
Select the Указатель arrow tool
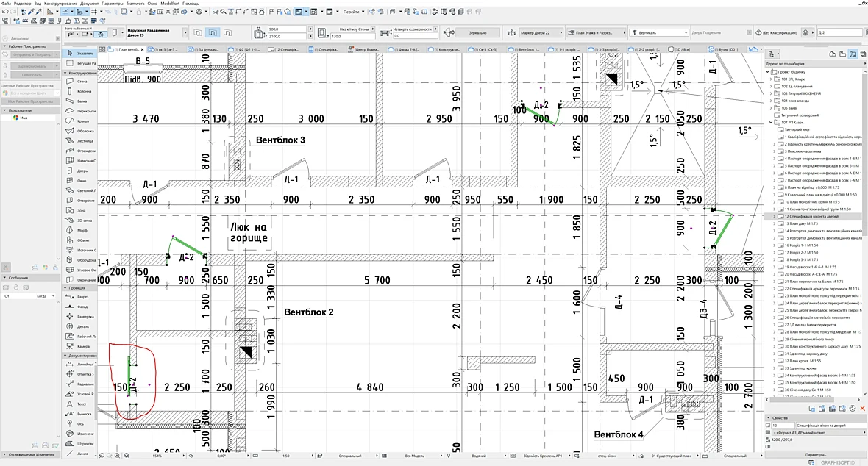coord(80,54)
